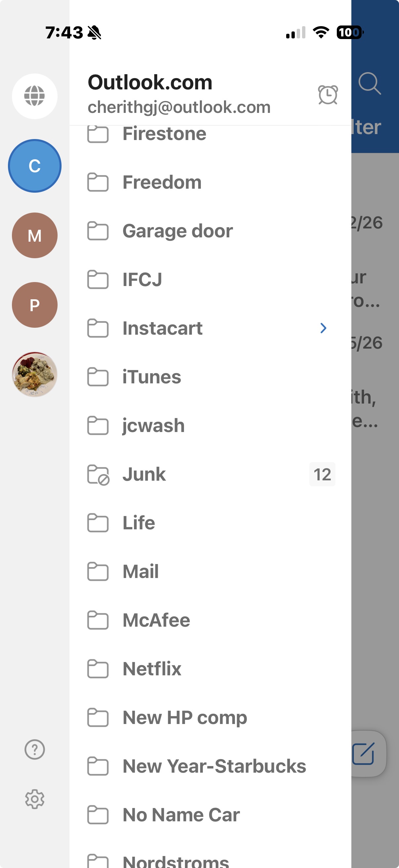
Task: Select the McAfee folder
Action: point(210,620)
